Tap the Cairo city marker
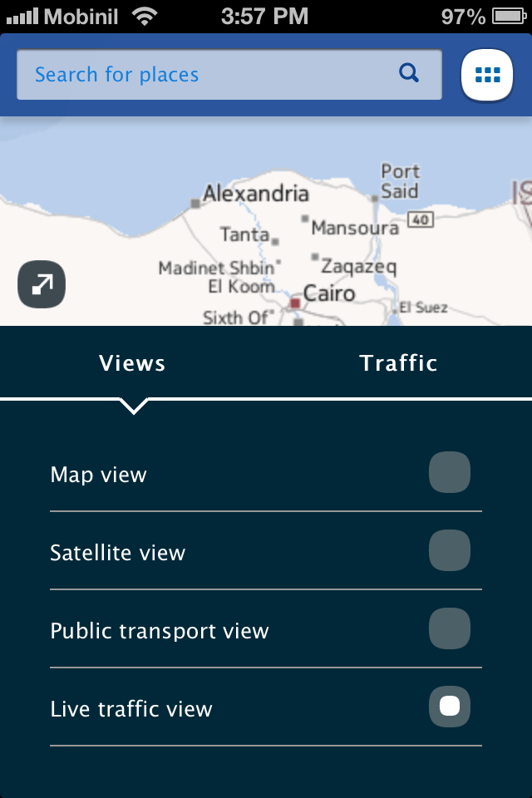 295,303
